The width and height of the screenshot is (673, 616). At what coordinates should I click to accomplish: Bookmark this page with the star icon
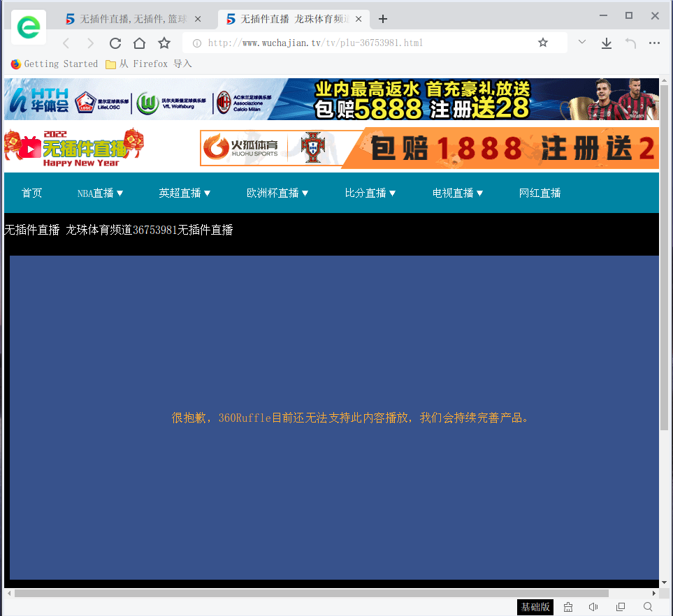click(x=543, y=43)
